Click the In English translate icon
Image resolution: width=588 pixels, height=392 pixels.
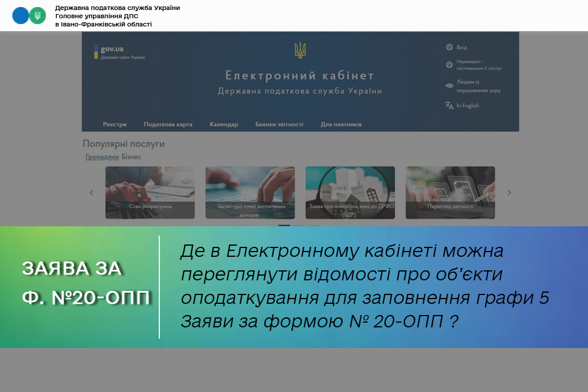pos(449,106)
